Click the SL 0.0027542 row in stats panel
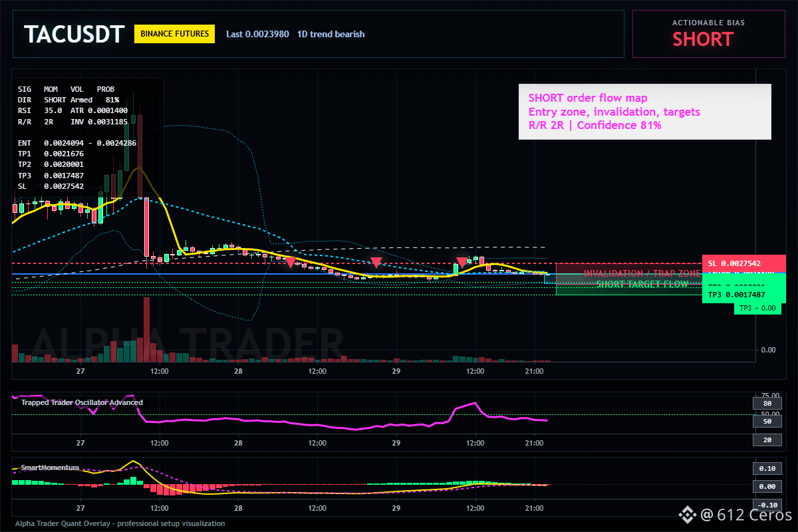 51,186
